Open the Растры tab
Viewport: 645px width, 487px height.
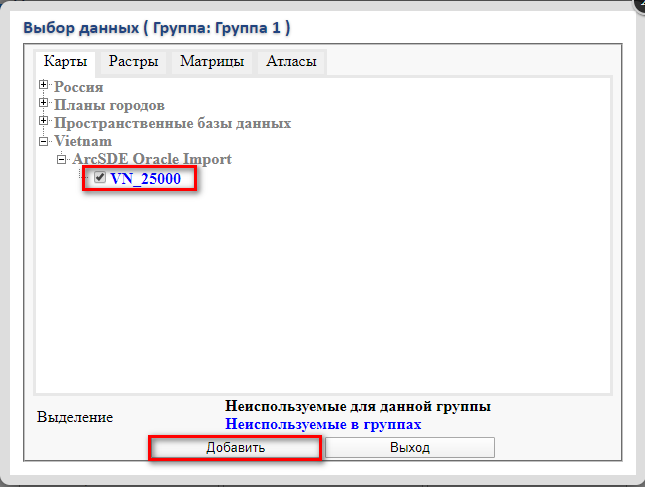133,62
